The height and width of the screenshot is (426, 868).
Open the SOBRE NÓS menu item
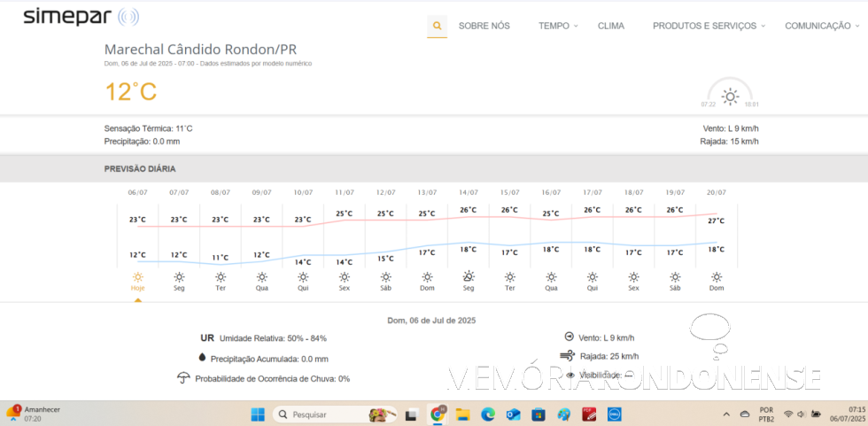(484, 26)
